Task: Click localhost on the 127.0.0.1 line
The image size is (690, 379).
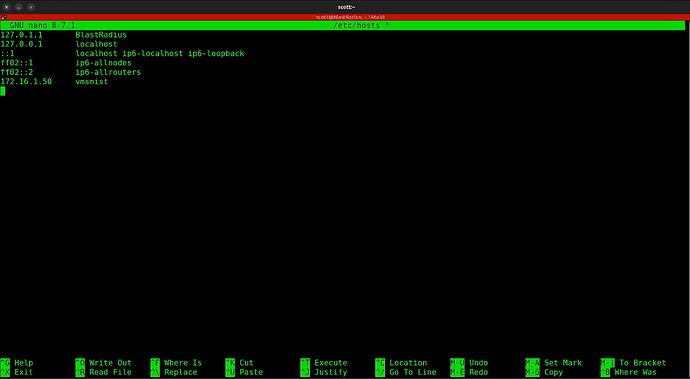Action: tap(96, 44)
